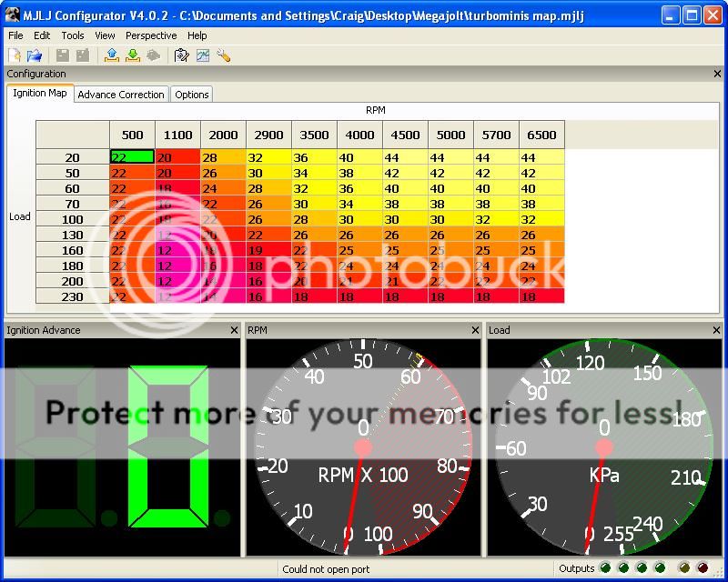Click the blue up-arrow controller transfer icon
The height and width of the screenshot is (582, 728).
tap(112, 55)
